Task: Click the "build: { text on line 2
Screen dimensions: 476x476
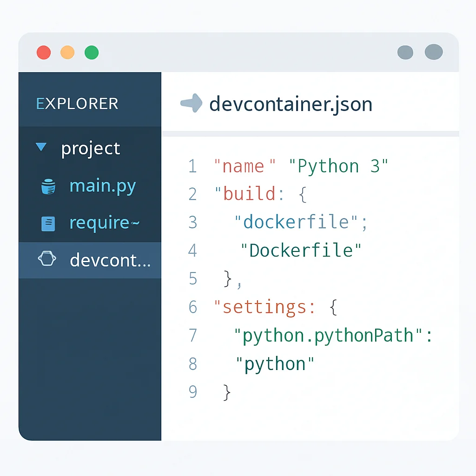Action: tap(261, 194)
